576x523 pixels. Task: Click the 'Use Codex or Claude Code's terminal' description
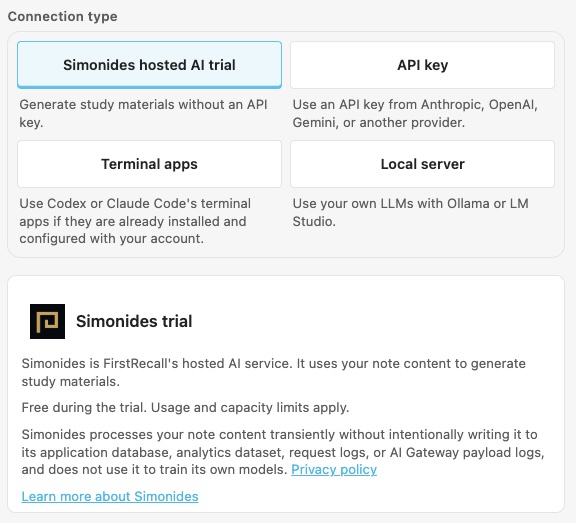pos(135,221)
